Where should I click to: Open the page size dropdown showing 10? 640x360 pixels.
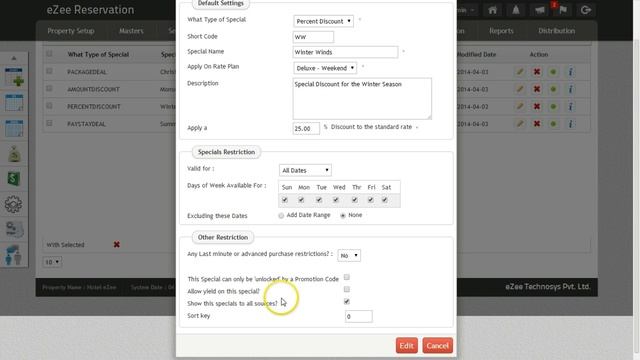pyautogui.click(x=52, y=262)
